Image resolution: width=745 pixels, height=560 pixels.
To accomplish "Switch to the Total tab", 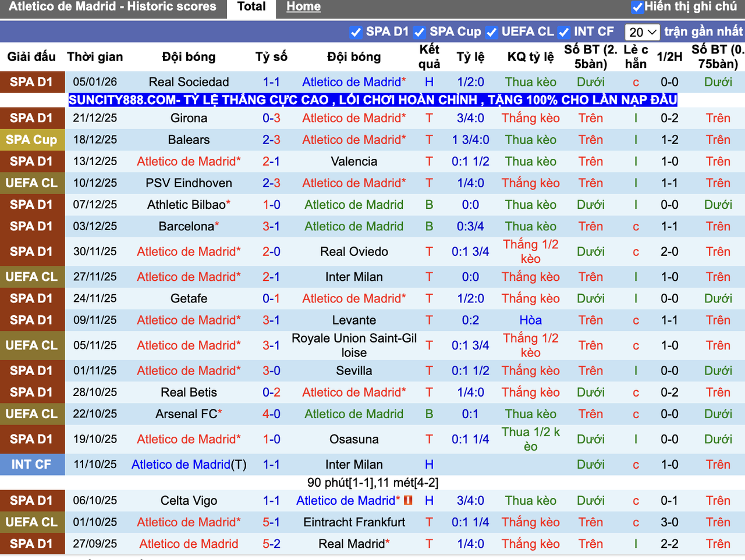I will 251,7.
